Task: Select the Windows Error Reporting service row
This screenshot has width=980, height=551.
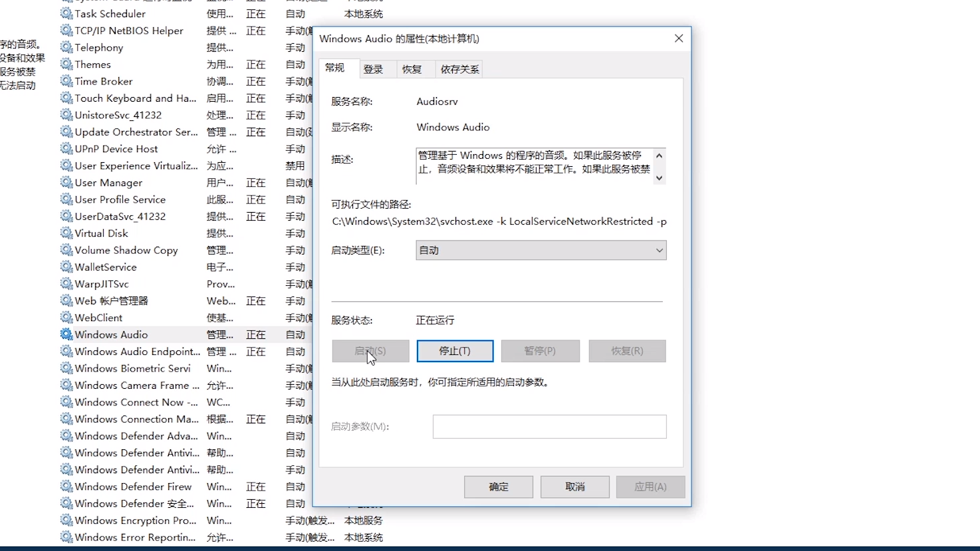Action: click(223, 537)
